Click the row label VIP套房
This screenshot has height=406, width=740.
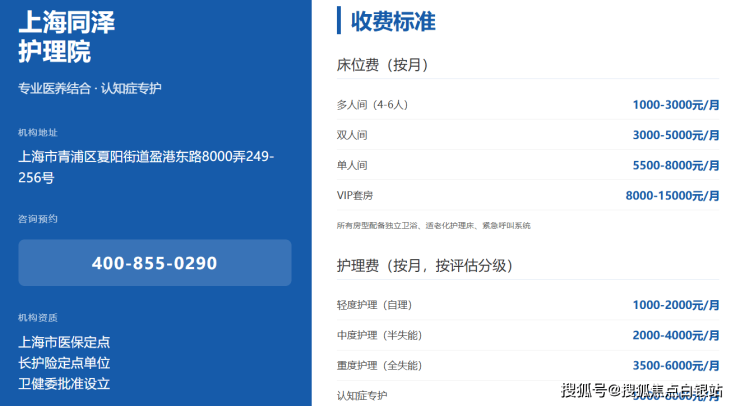click(355, 195)
